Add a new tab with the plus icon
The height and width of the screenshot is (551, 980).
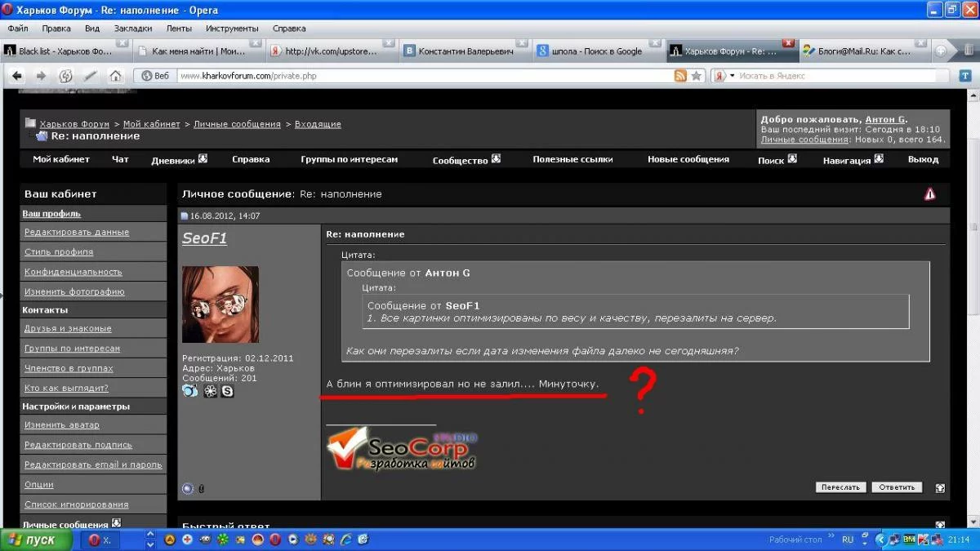tap(941, 51)
